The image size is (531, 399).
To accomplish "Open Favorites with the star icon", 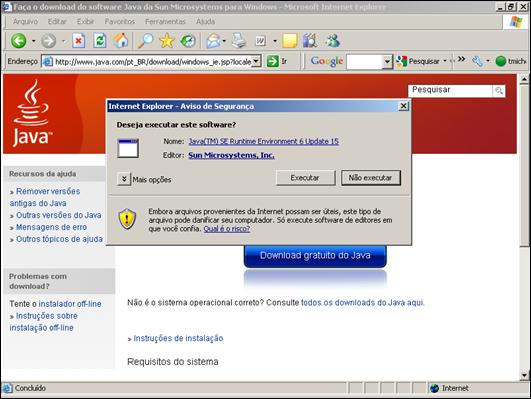I will pos(167,41).
